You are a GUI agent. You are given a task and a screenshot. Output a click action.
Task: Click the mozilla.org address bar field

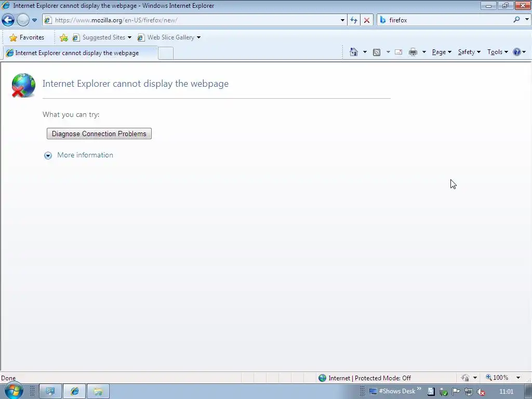click(x=195, y=20)
